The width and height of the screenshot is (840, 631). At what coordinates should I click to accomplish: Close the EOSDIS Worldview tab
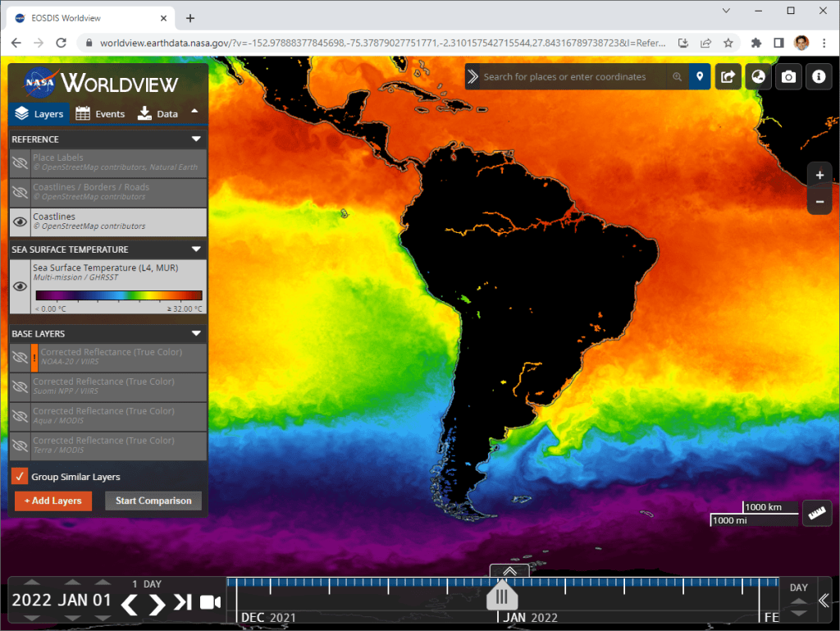pos(163,18)
